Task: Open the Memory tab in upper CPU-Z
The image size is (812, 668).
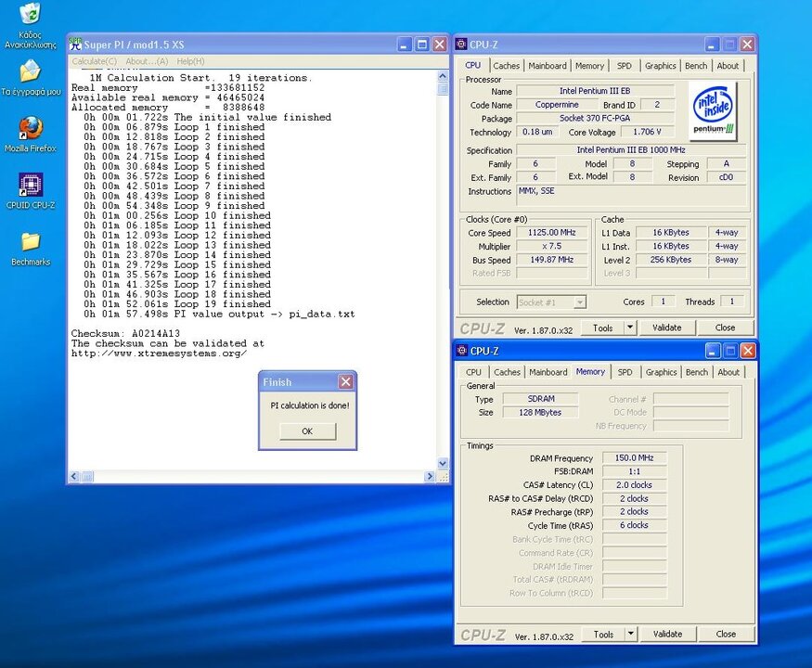Action: pyautogui.click(x=589, y=66)
